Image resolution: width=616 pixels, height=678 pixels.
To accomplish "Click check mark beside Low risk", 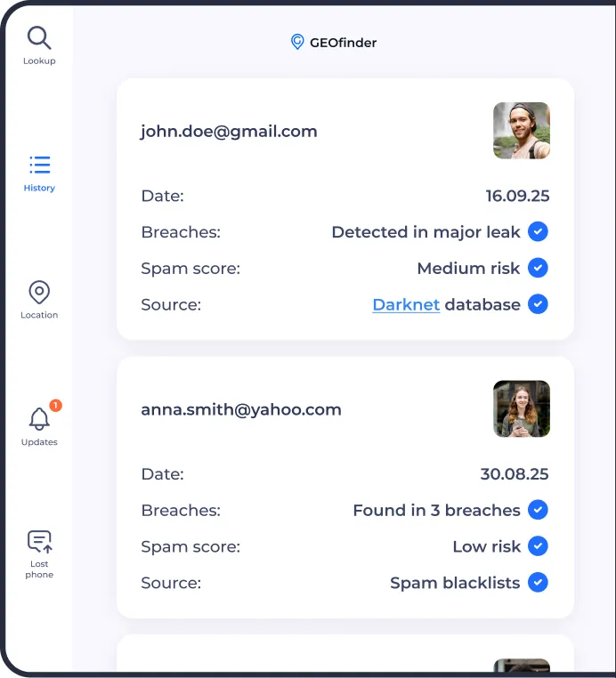I will tap(538, 546).
